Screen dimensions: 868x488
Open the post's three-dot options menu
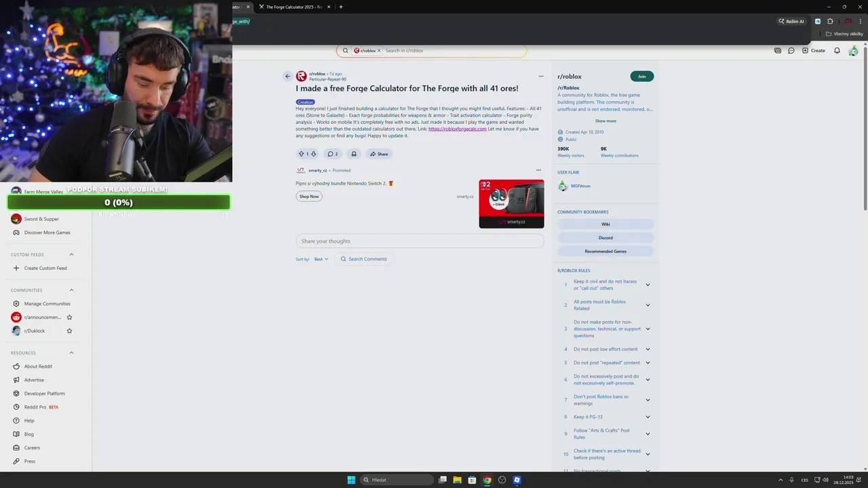coord(540,77)
